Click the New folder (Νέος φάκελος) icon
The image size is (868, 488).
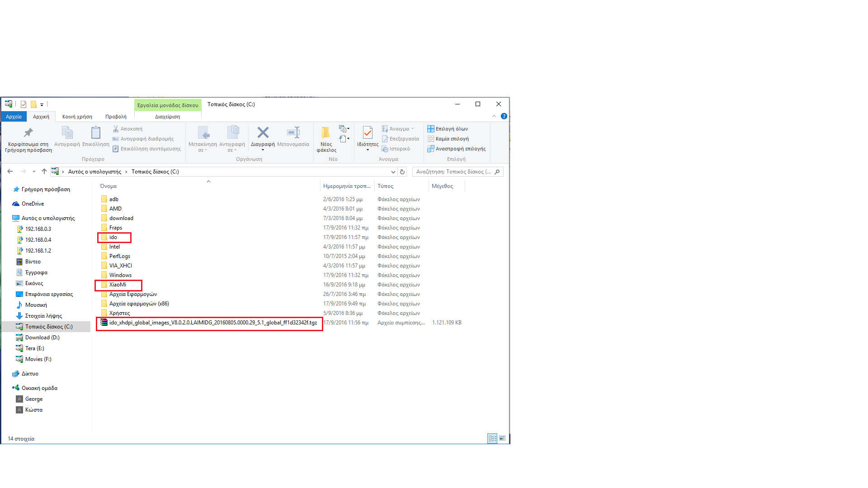[325, 133]
